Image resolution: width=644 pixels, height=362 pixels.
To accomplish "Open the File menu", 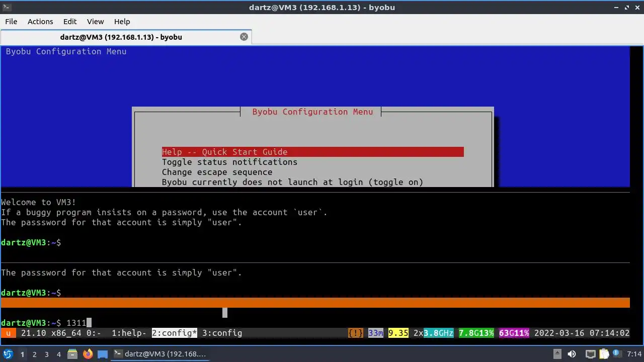I will click(11, 22).
